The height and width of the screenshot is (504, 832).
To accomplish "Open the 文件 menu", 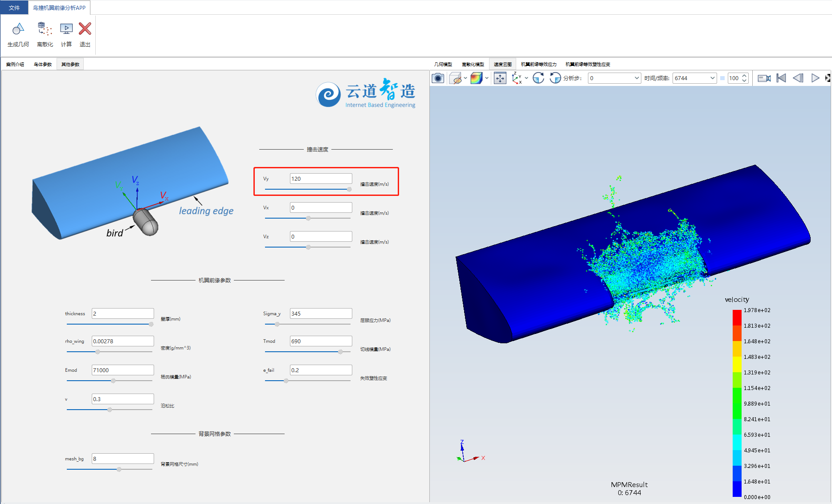I will point(14,8).
